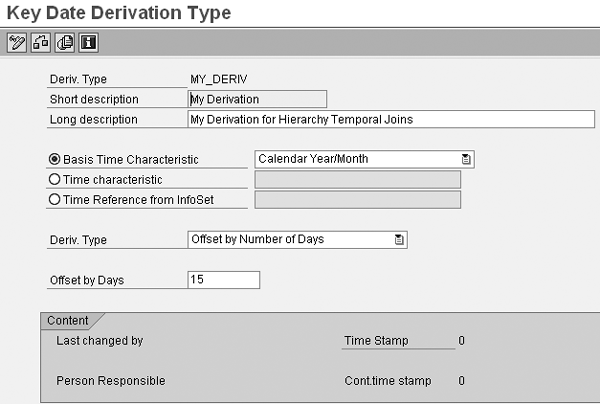The width and height of the screenshot is (600, 404).
Task: Click the list icon in Offset by Number of Days field
Action: (x=399, y=240)
